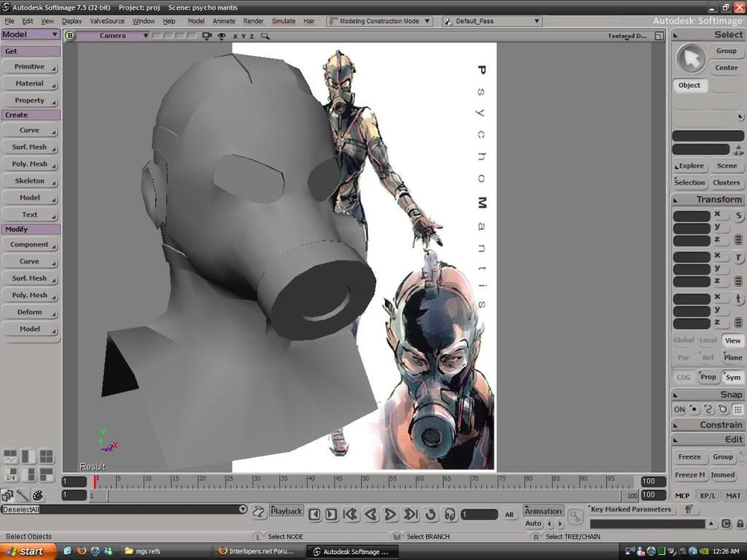Switch to the KP/L tab
The height and width of the screenshot is (560, 747).
pos(708,496)
